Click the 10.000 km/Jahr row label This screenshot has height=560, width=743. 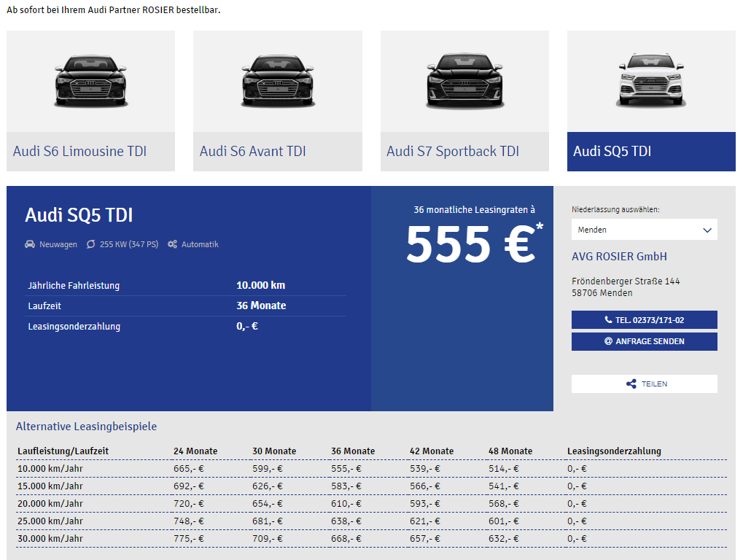[x=50, y=469]
